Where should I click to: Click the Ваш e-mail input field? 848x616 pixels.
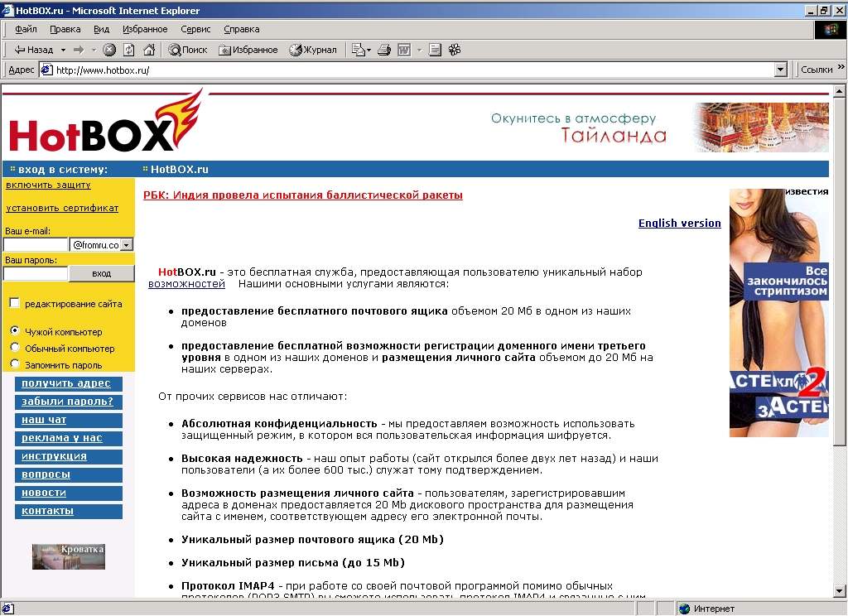click(x=36, y=245)
